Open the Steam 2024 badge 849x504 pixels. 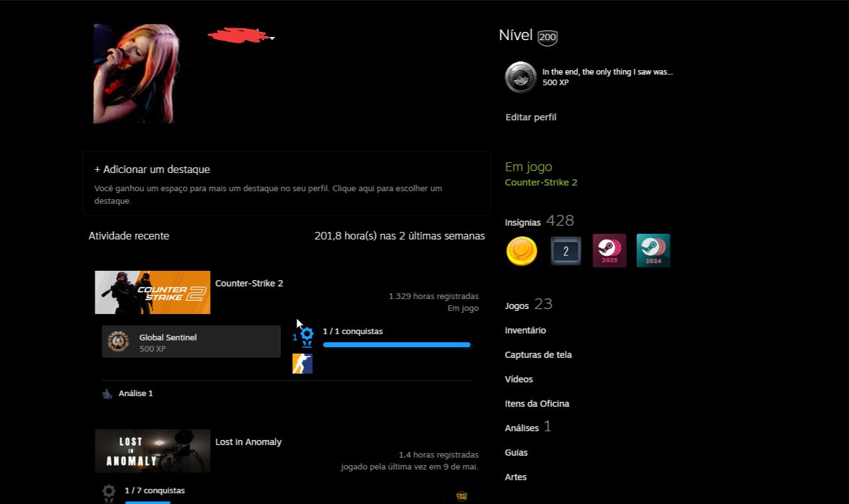[653, 251]
